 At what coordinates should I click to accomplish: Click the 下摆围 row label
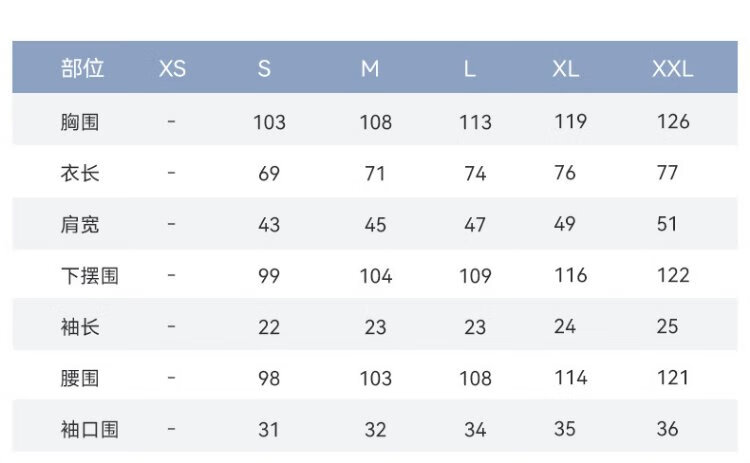[89, 276]
